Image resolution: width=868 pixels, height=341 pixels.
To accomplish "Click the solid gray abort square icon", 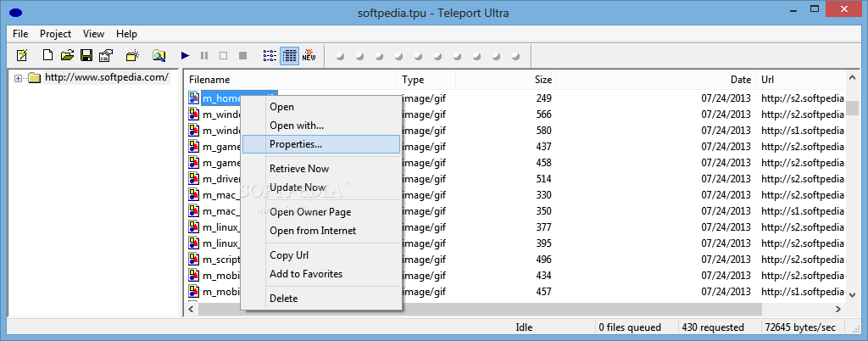I will pyautogui.click(x=242, y=55).
